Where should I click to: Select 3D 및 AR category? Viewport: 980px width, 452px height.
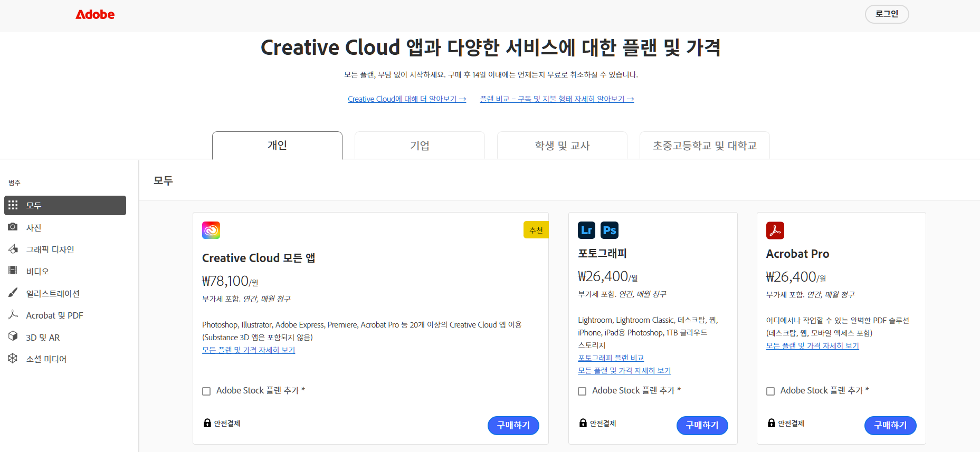pos(65,337)
